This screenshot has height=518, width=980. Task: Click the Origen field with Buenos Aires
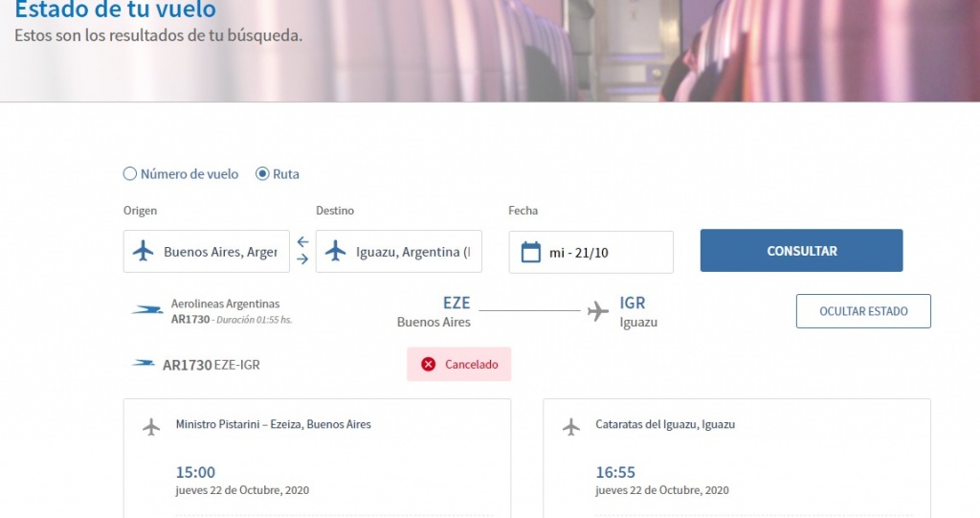(x=219, y=252)
